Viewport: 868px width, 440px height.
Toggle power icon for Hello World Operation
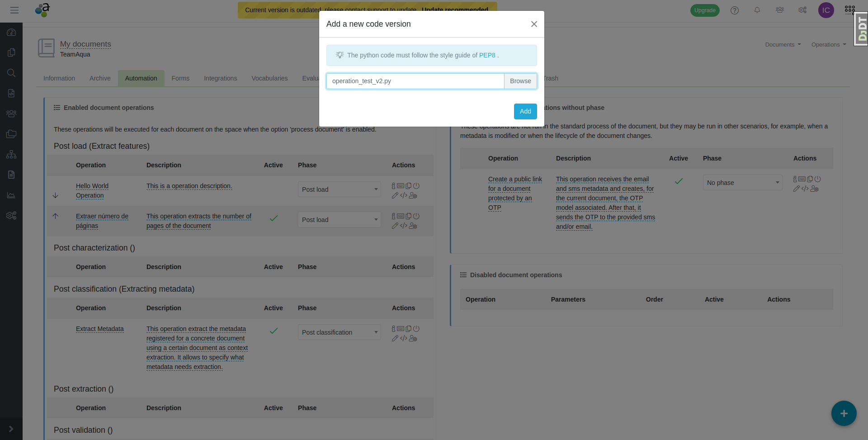point(416,186)
